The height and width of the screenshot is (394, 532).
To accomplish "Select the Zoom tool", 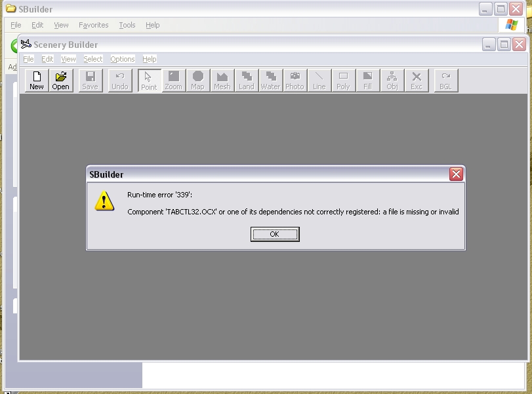I will (174, 81).
